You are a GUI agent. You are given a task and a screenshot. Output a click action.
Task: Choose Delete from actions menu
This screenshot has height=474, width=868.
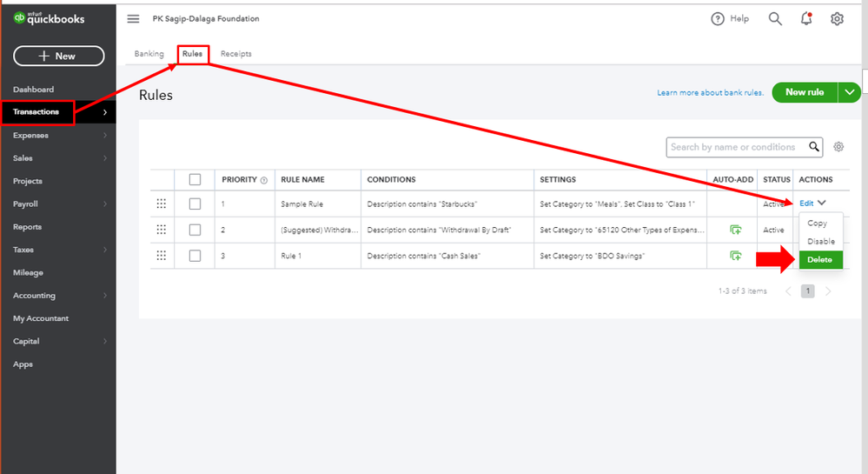point(821,259)
